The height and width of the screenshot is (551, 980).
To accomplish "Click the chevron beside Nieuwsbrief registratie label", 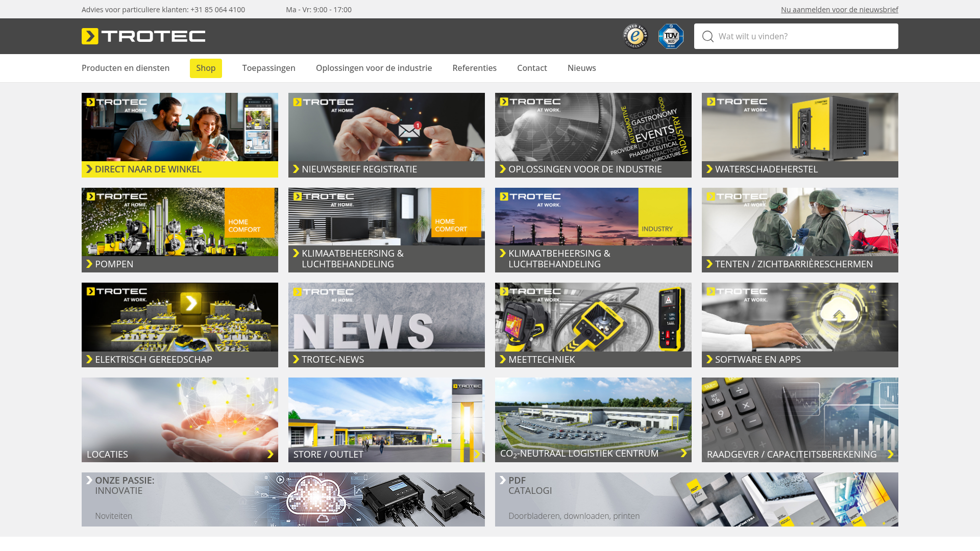I will point(296,169).
